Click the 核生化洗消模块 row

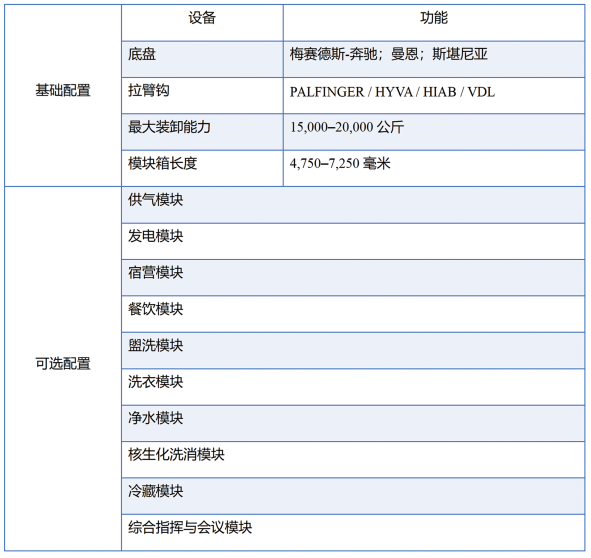coord(353,460)
